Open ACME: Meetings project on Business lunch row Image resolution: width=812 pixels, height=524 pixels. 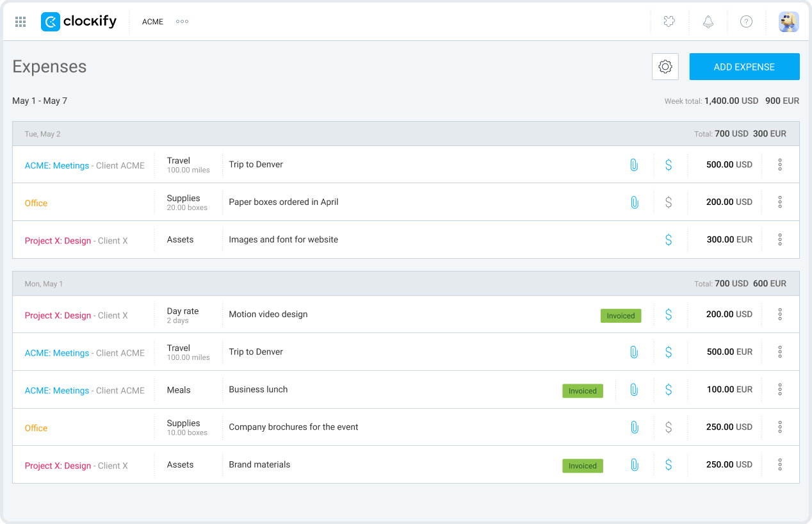(x=57, y=391)
